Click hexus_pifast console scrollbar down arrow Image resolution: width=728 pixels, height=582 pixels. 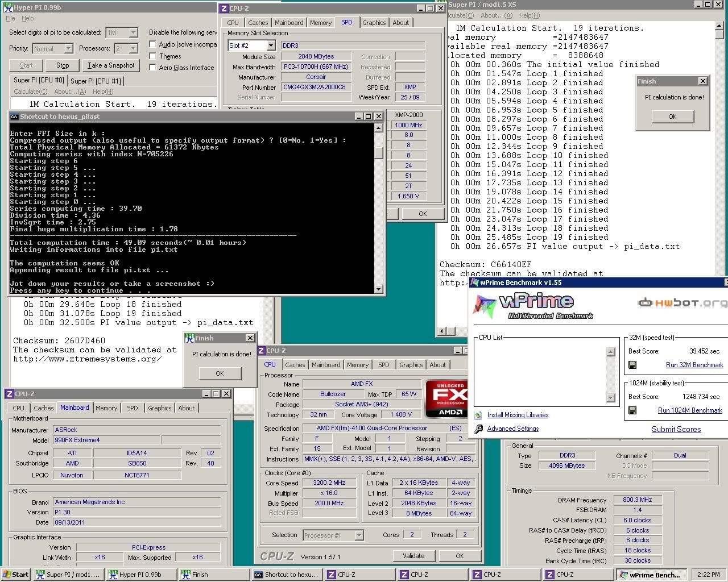click(x=379, y=289)
